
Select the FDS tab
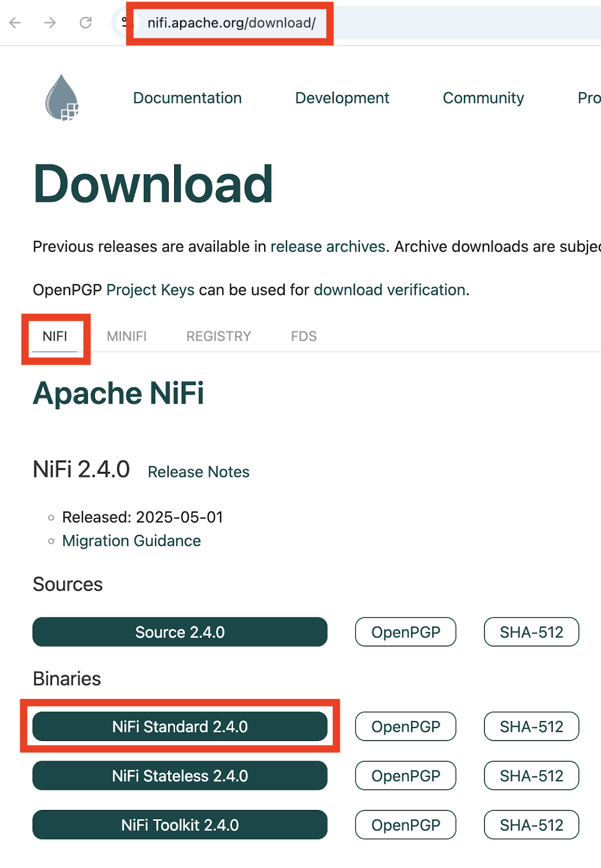click(303, 336)
